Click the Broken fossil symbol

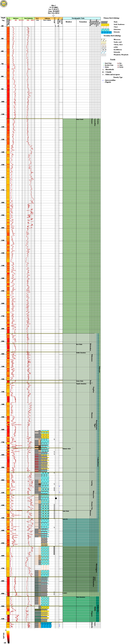point(118,67)
